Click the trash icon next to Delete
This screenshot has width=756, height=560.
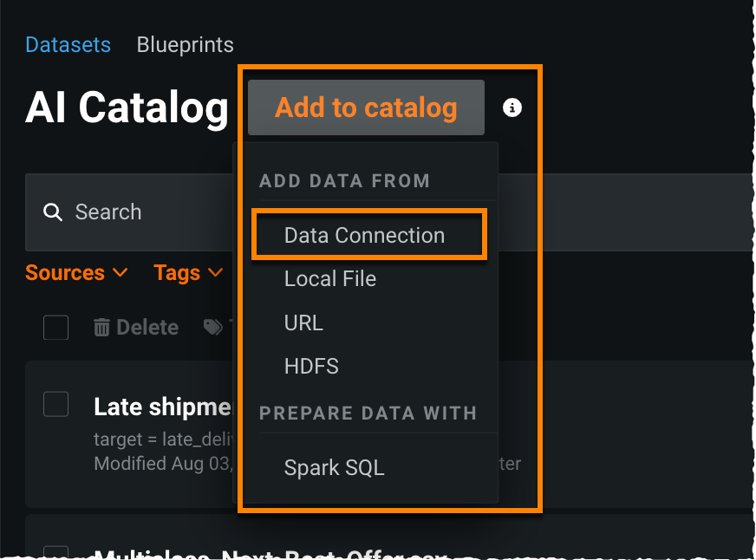click(x=101, y=328)
